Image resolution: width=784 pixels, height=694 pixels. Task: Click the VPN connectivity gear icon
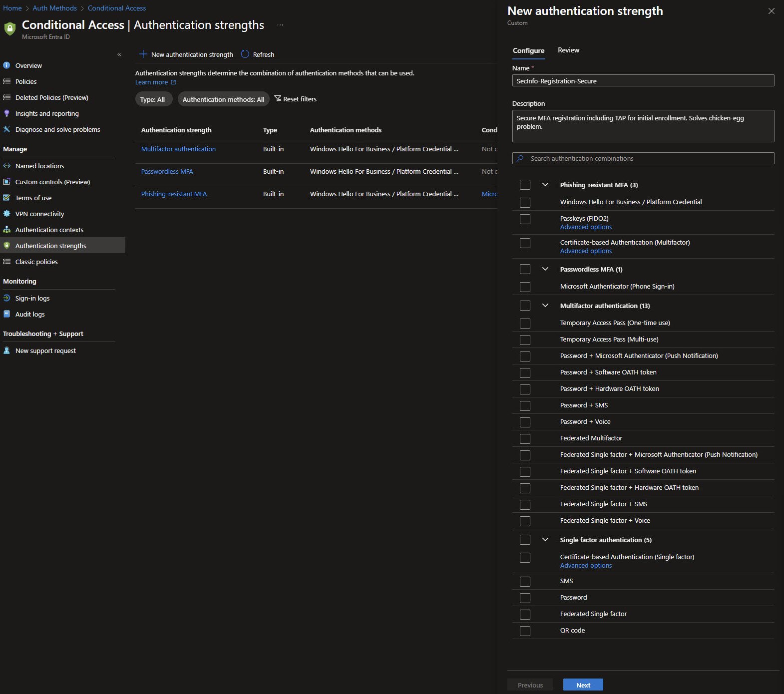pos(6,214)
